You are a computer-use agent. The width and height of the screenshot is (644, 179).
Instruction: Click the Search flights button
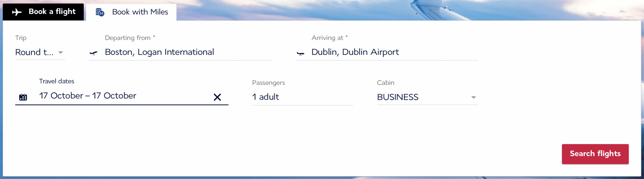595,154
